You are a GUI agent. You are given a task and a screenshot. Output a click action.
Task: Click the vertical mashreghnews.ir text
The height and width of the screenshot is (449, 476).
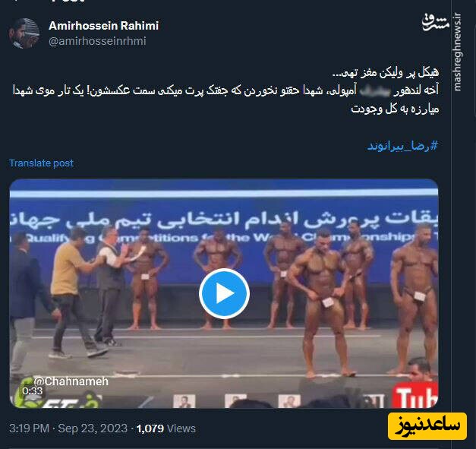[458, 52]
